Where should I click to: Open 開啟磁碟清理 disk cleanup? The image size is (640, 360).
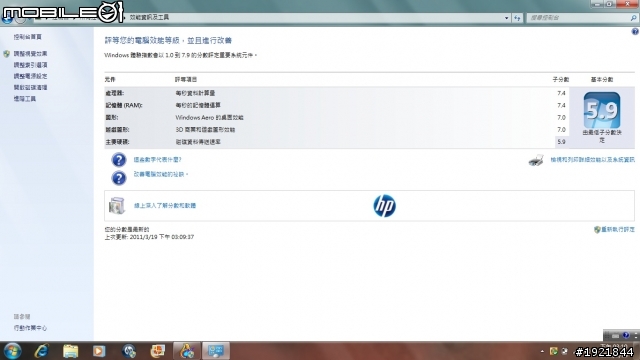pos(30,87)
